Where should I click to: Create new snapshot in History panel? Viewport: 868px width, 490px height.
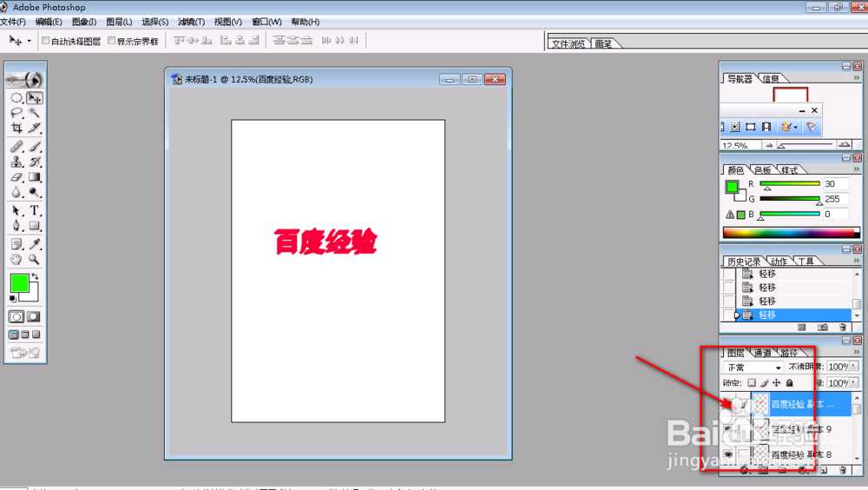823,328
